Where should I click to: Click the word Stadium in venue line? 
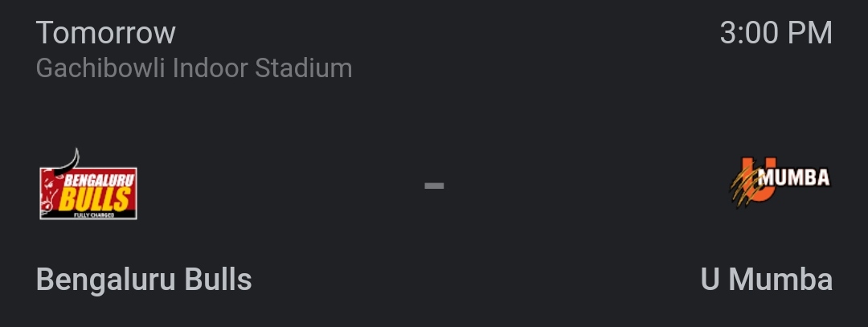pyautogui.click(x=303, y=68)
